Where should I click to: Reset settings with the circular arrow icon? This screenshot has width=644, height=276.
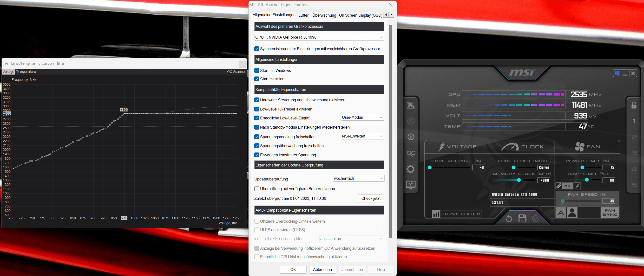coord(509,219)
